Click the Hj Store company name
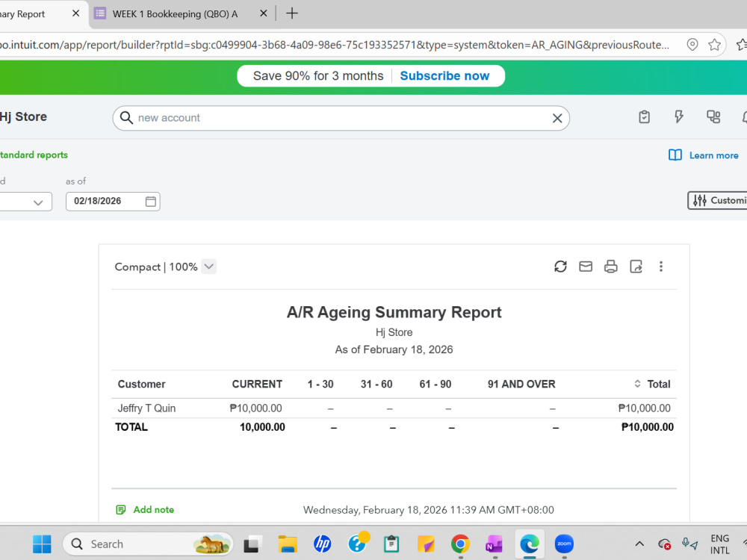This screenshot has height=560, width=747. [x=23, y=116]
